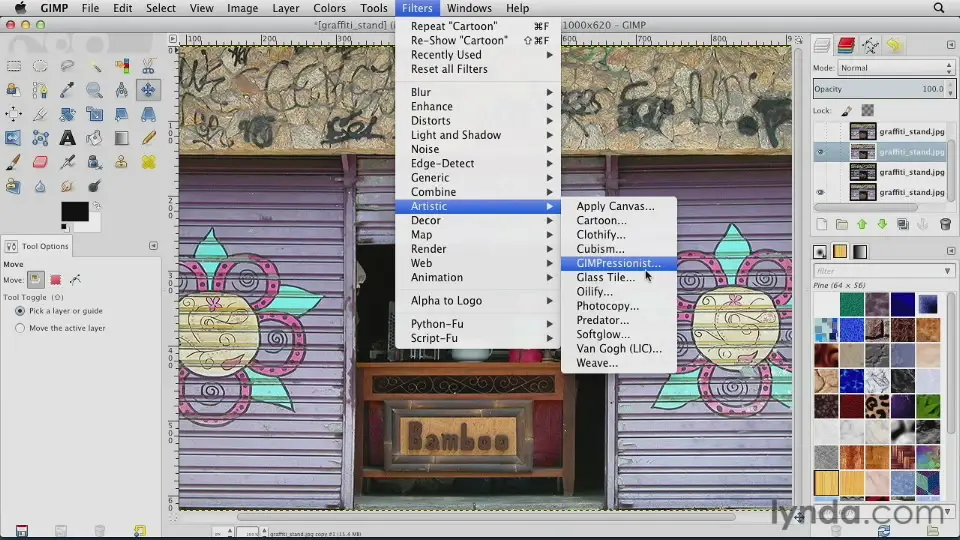Hide the highlighted graffiti_stand.jpg layer
The height and width of the screenshot is (540, 960).
pos(820,152)
